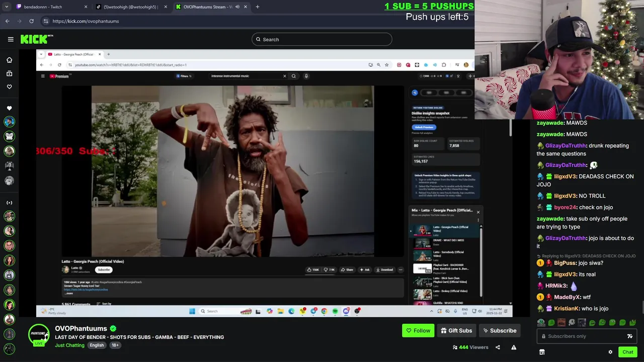Click YouTube search magnifier button
644x362 pixels.
[x=294, y=76]
